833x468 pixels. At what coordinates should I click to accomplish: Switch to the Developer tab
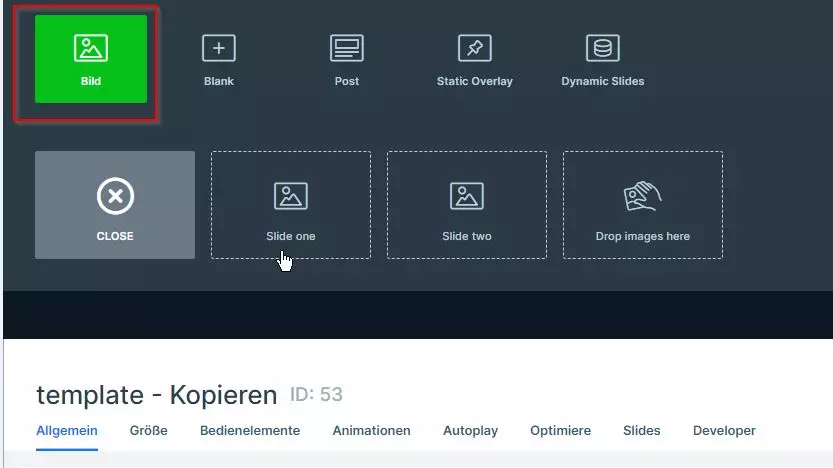tap(724, 431)
